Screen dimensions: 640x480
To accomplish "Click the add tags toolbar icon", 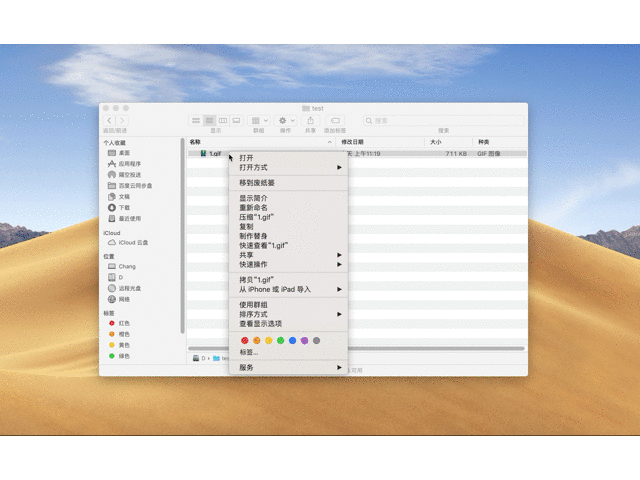I will 335,120.
